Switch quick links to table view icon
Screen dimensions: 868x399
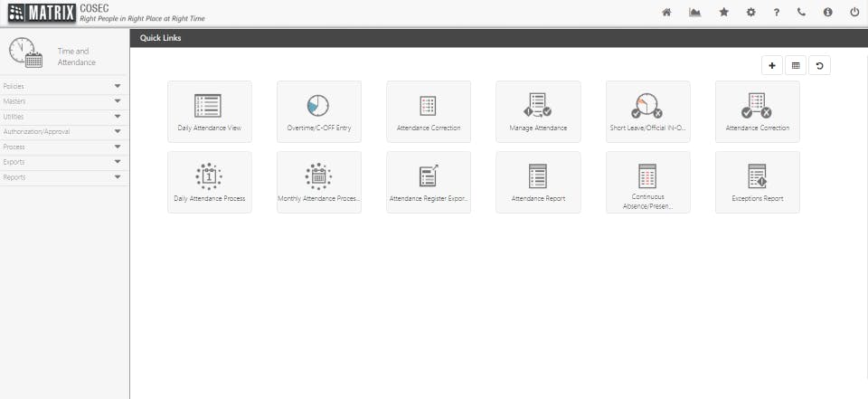[796, 65]
